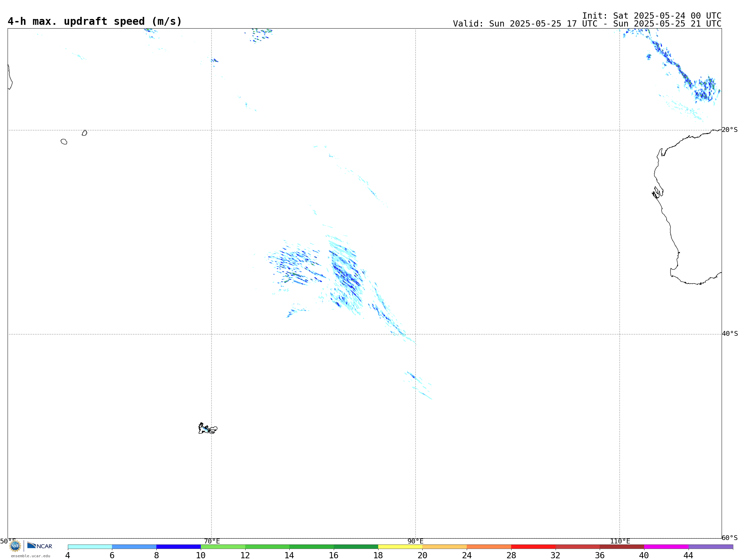Image resolution: width=744 pixels, height=560 pixels.
Task: Pick the green 14–16 colorbar segment
Action: (312, 547)
